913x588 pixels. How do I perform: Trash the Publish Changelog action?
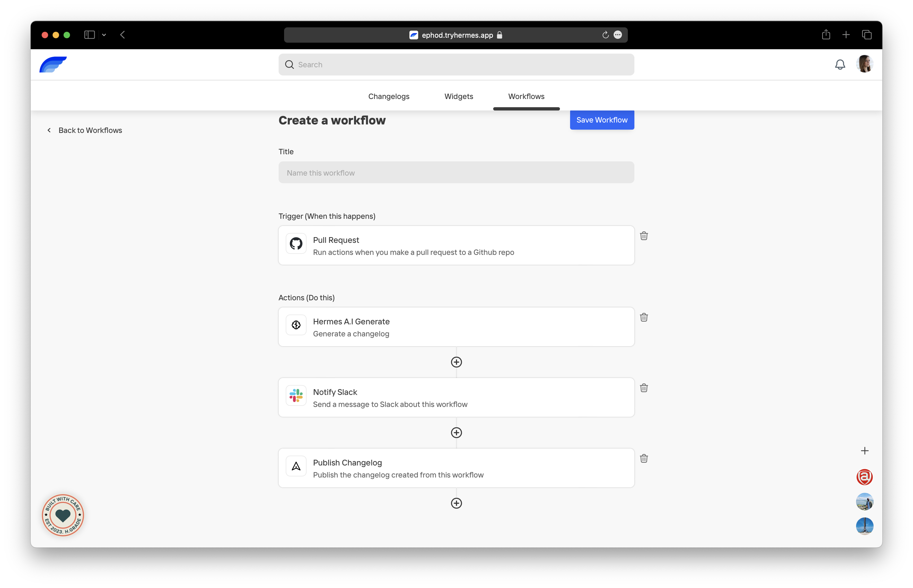[x=644, y=458]
